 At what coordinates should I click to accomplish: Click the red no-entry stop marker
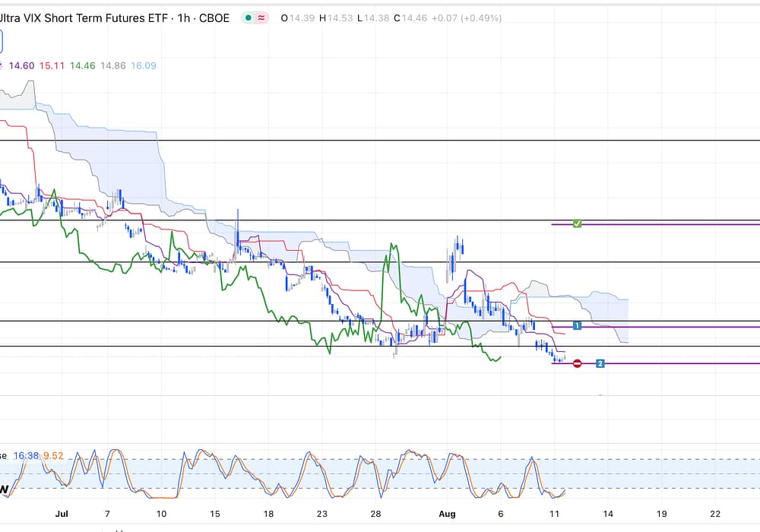pyautogui.click(x=577, y=364)
